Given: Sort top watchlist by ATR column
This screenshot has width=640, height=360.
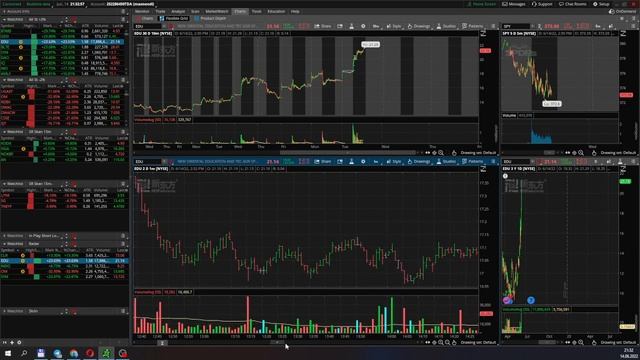Looking at the screenshot, I should 85,26.
